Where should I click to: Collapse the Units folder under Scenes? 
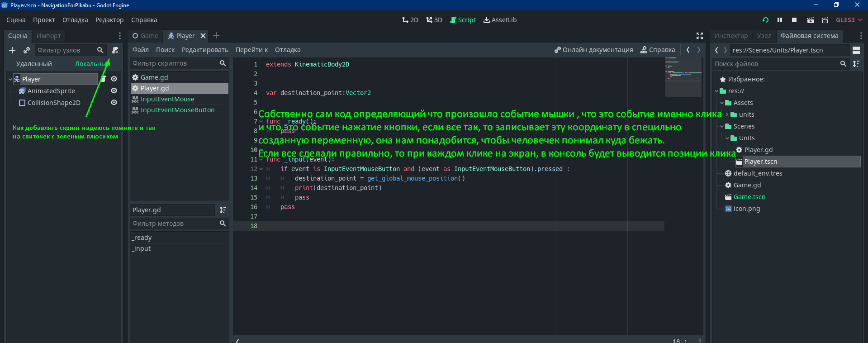pos(727,138)
